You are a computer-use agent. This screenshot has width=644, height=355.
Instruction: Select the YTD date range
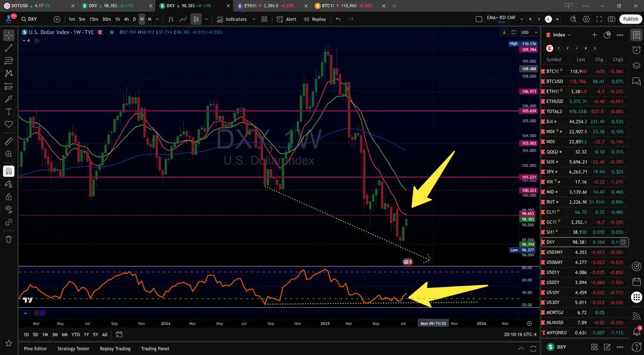[75, 335]
